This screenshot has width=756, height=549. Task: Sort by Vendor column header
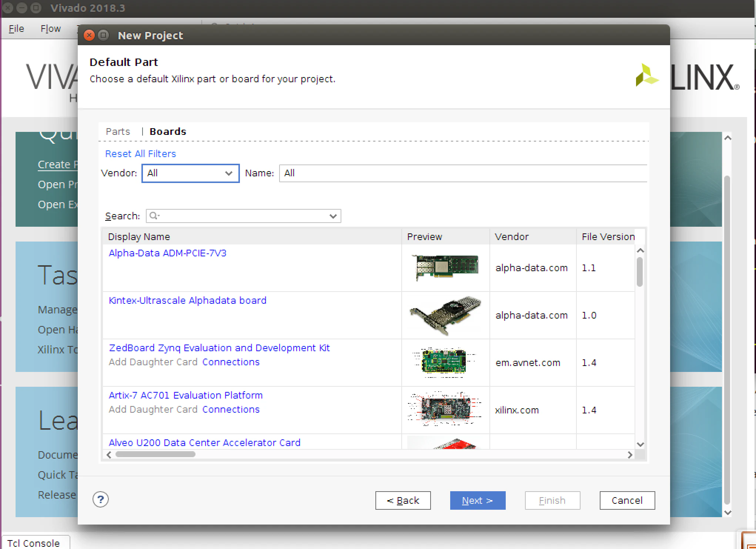coord(533,237)
